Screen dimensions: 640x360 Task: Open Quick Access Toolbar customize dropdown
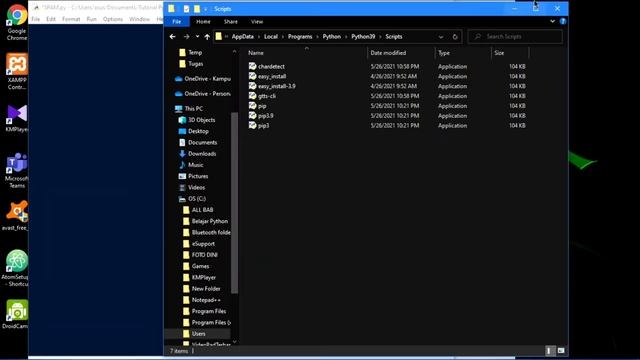[206, 9]
